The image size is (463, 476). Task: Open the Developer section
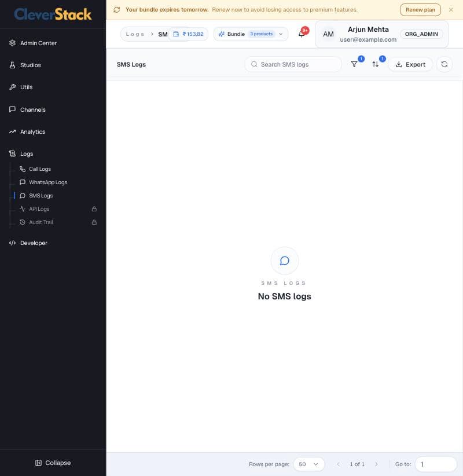point(53,243)
